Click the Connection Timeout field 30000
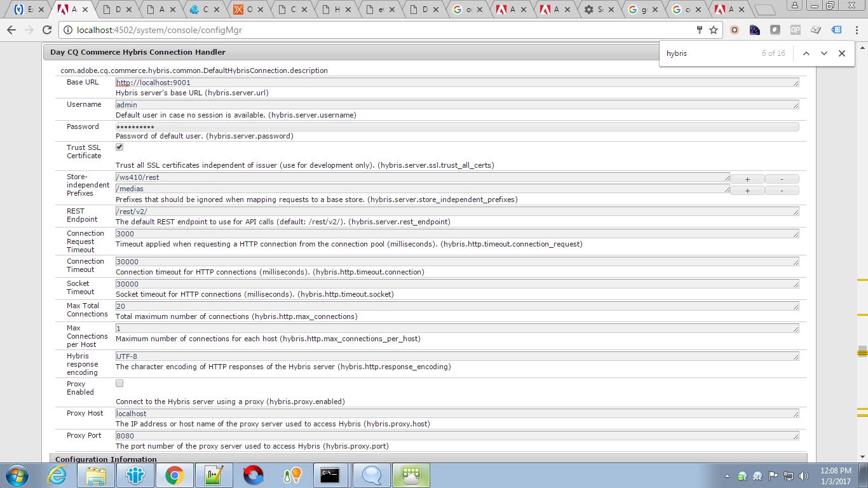Screen dimensions: 868x488 tap(457, 262)
